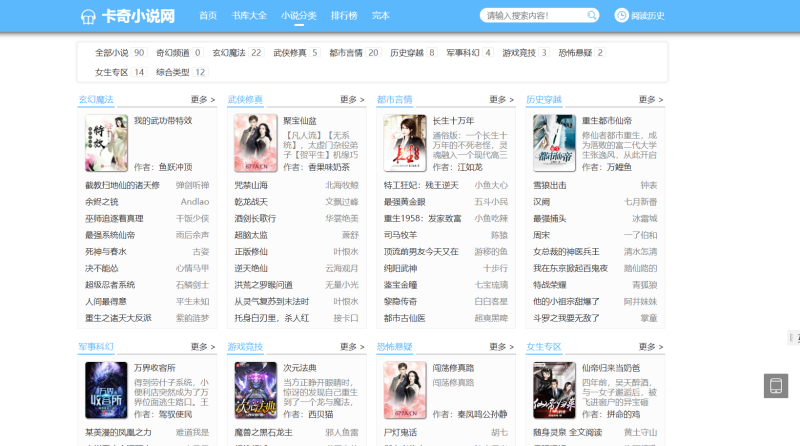Open 聚宝仙盆 book cover
The height and width of the screenshot is (446, 800).
(x=256, y=143)
